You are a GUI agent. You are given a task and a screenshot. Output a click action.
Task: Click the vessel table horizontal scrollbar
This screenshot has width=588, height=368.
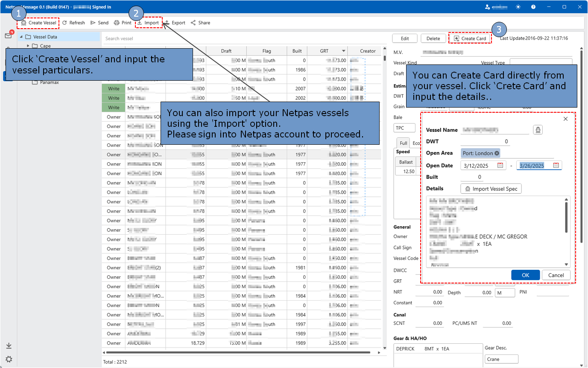[238, 353]
